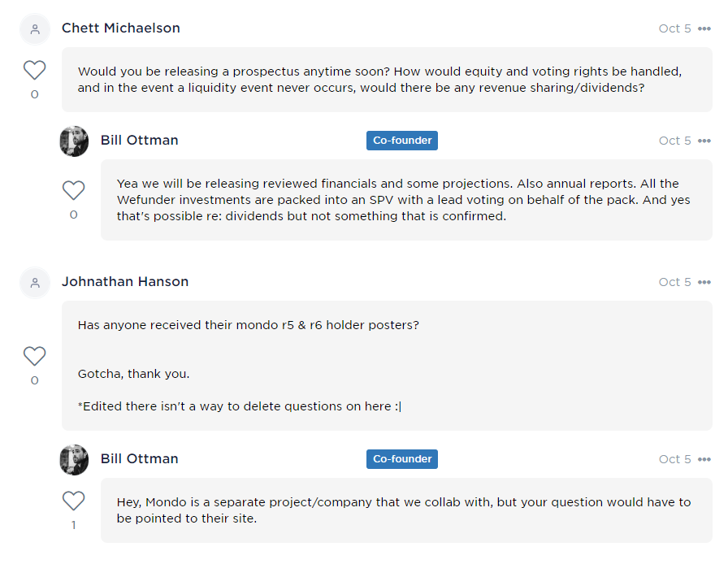Like Chett Michaelson's prospectus question
728x564 pixels.
click(x=34, y=70)
